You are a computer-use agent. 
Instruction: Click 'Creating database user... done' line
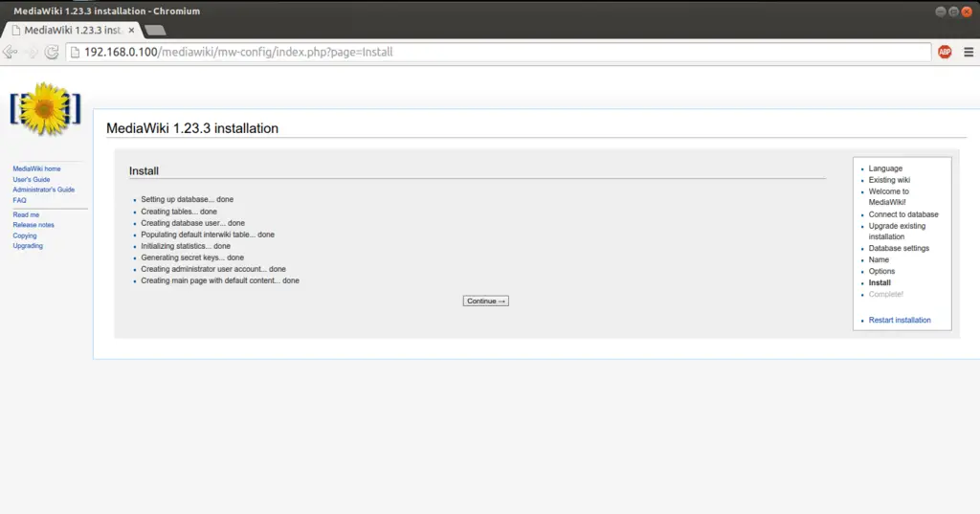click(192, 223)
